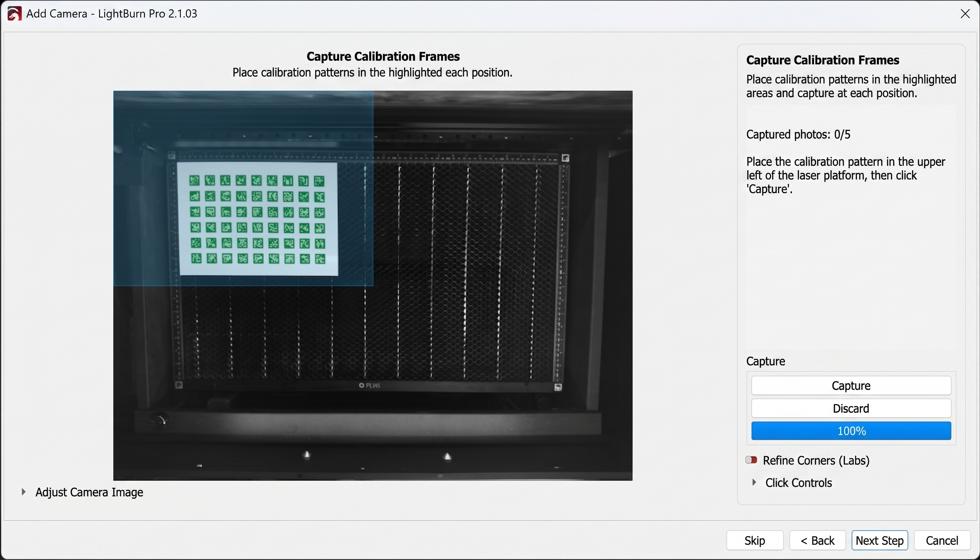
Task: Click the Discard button
Action: click(x=851, y=408)
